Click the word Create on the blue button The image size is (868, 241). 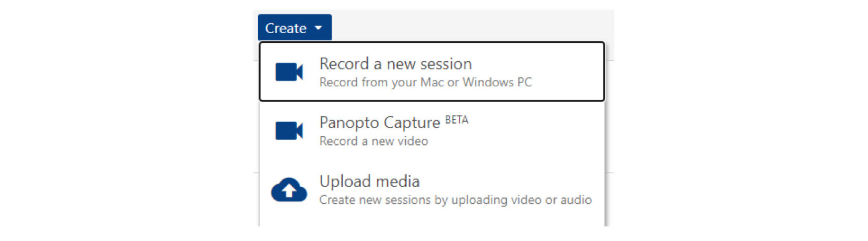285,28
